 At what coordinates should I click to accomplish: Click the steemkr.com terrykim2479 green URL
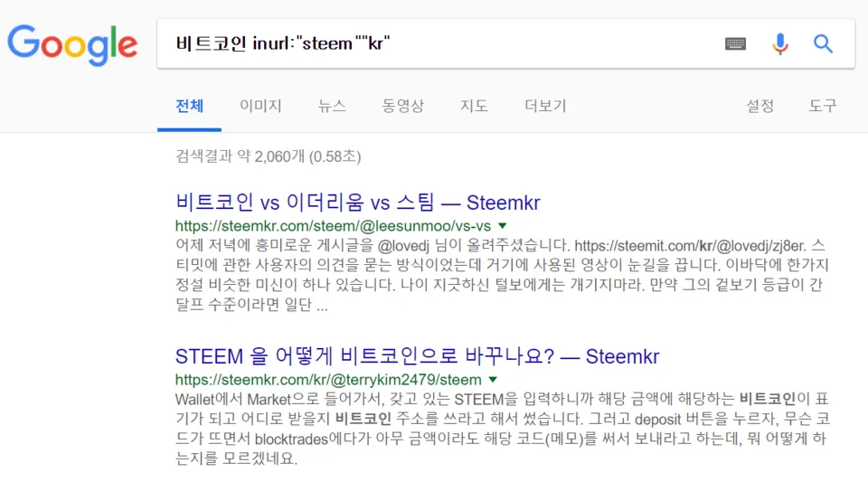coord(328,380)
